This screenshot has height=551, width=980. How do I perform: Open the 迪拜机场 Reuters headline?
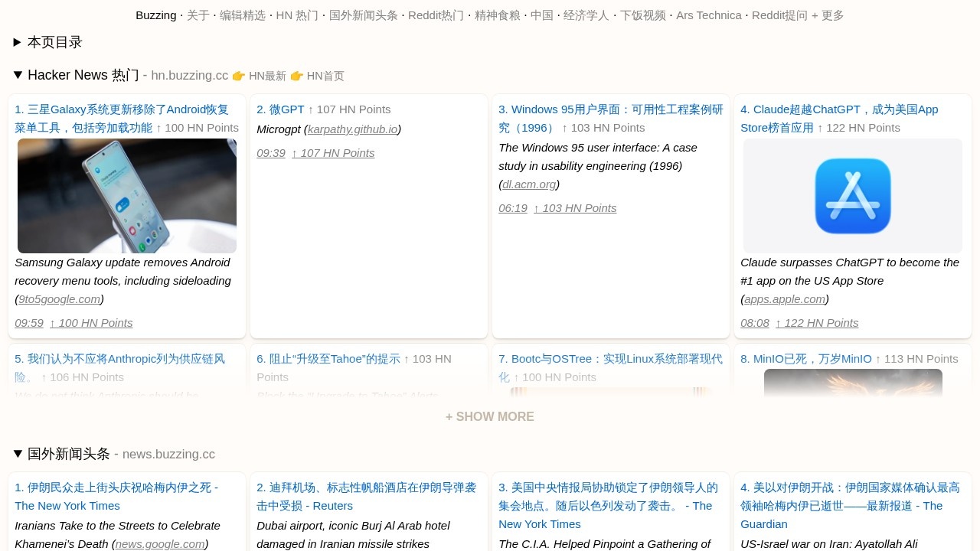366,496
